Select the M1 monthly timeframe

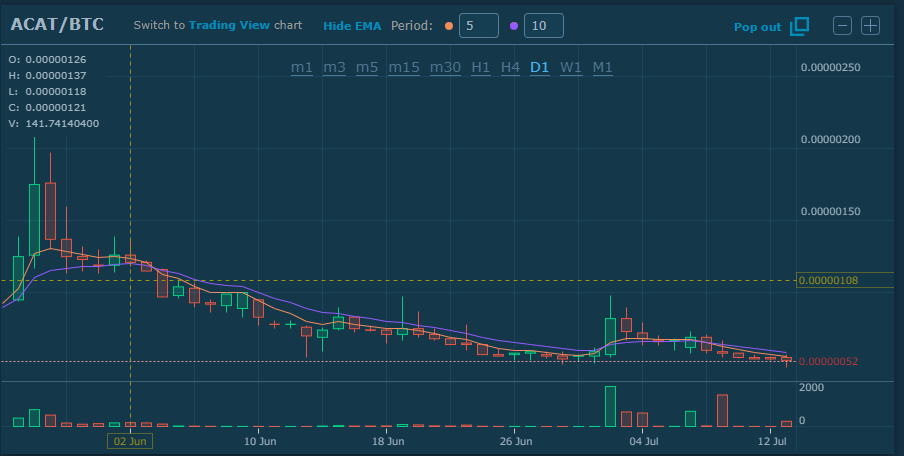pyautogui.click(x=602, y=67)
